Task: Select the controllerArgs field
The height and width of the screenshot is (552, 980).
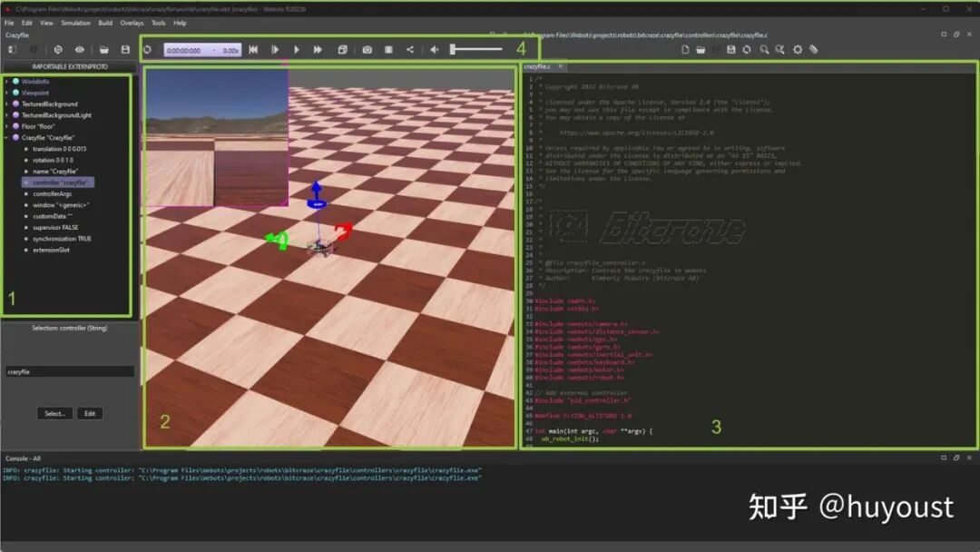Action: pos(52,193)
